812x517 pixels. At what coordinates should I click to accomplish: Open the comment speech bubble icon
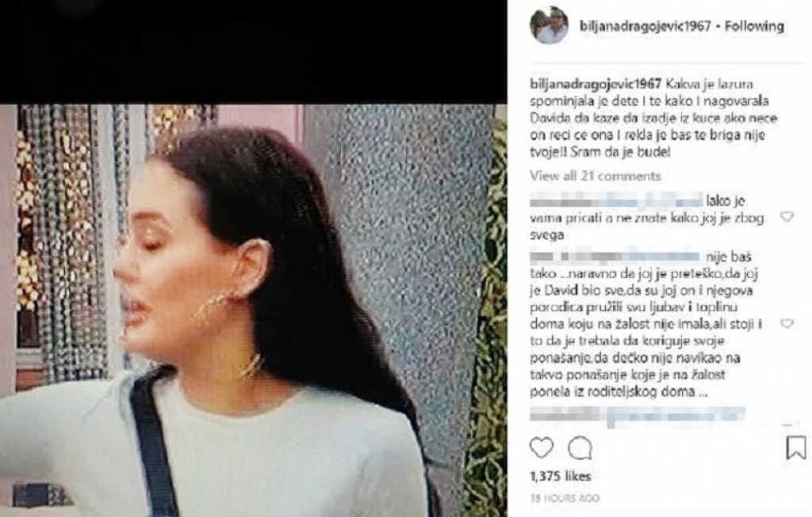point(580,447)
